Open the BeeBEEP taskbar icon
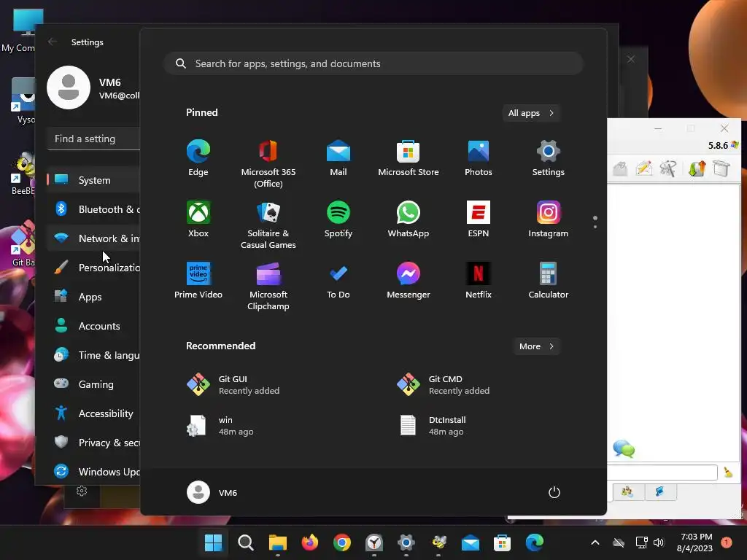The image size is (747, 560). pos(438,542)
